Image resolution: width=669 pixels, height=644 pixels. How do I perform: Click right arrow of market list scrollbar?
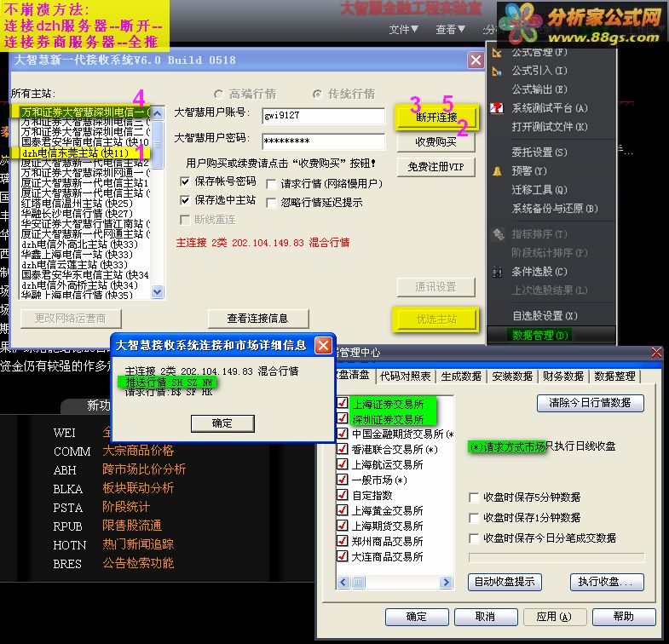446,582
